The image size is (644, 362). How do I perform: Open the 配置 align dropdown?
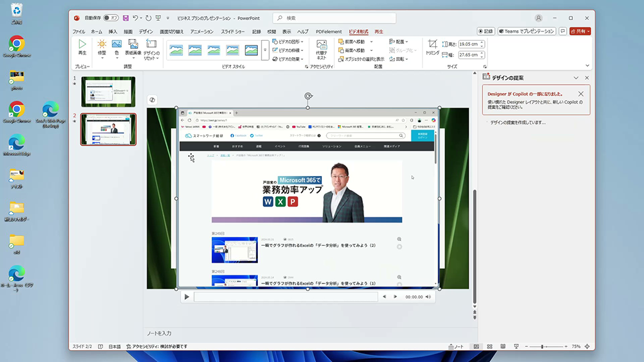(399, 41)
